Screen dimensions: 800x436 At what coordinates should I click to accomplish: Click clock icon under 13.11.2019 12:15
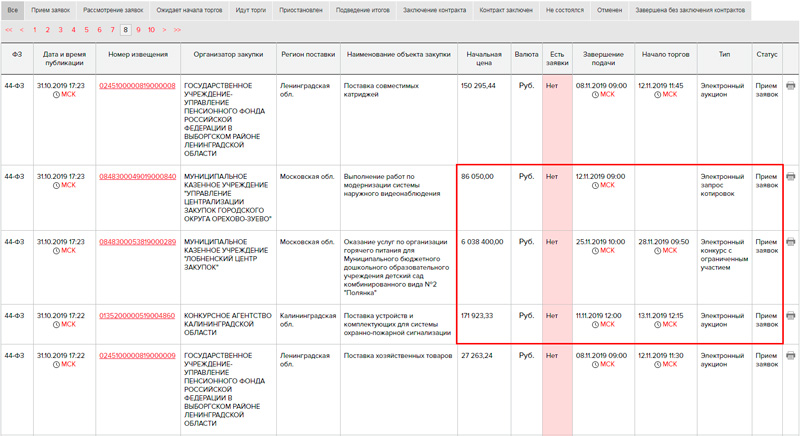pyautogui.click(x=657, y=325)
